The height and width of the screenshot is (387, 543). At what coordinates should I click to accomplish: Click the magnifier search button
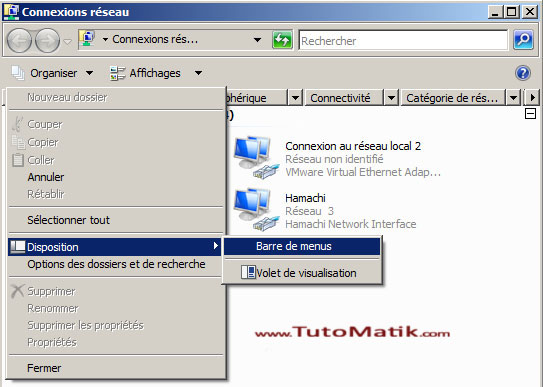523,40
